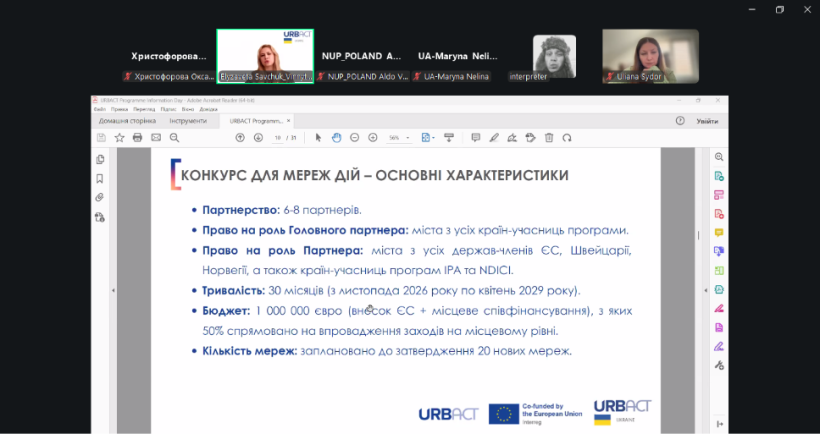This screenshot has height=434, width=820.
Task: Click the Print icon in Acrobat toolbar
Action: coord(138,138)
